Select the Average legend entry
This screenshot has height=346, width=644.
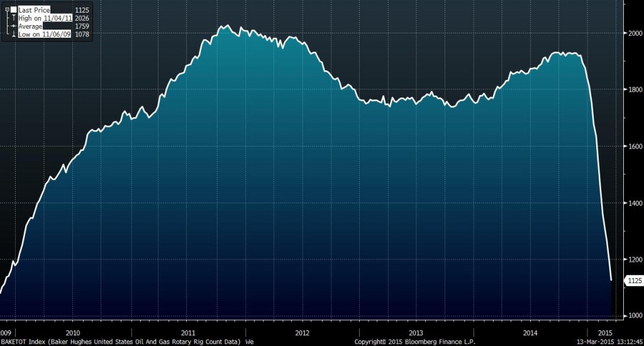[31, 27]
